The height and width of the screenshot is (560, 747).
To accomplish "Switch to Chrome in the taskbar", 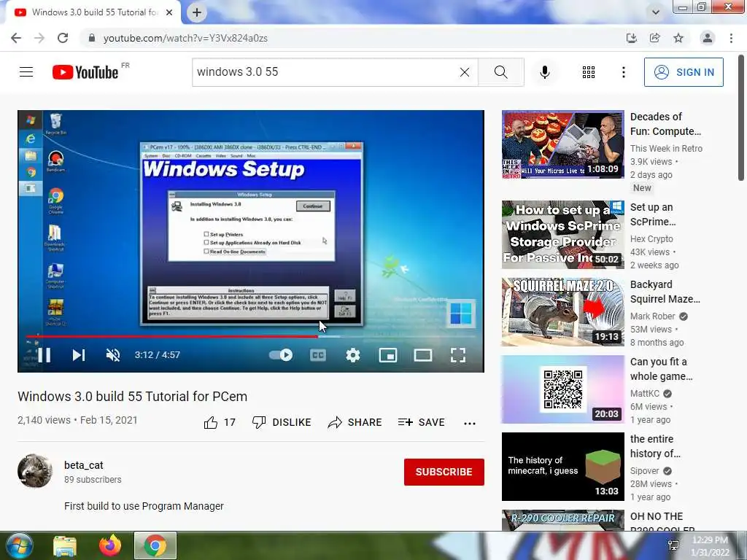I will point(155,545).
